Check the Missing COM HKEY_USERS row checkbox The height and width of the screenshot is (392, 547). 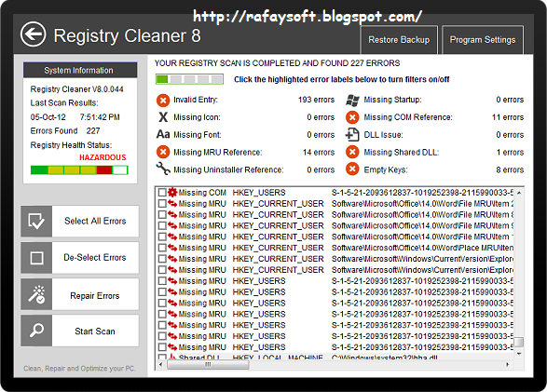(x=162, y=193)
